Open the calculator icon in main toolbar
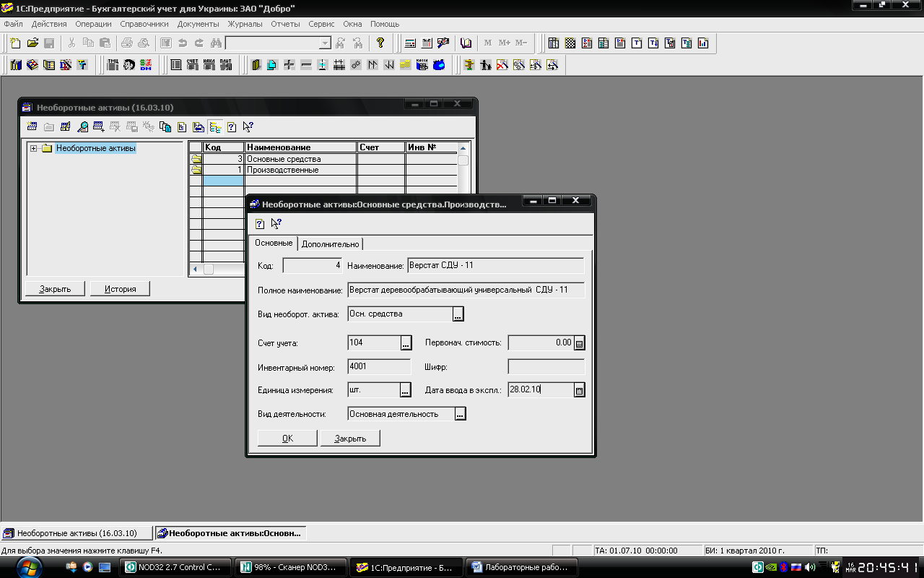Viewport: 924px width, 578px height. [410, 43]
